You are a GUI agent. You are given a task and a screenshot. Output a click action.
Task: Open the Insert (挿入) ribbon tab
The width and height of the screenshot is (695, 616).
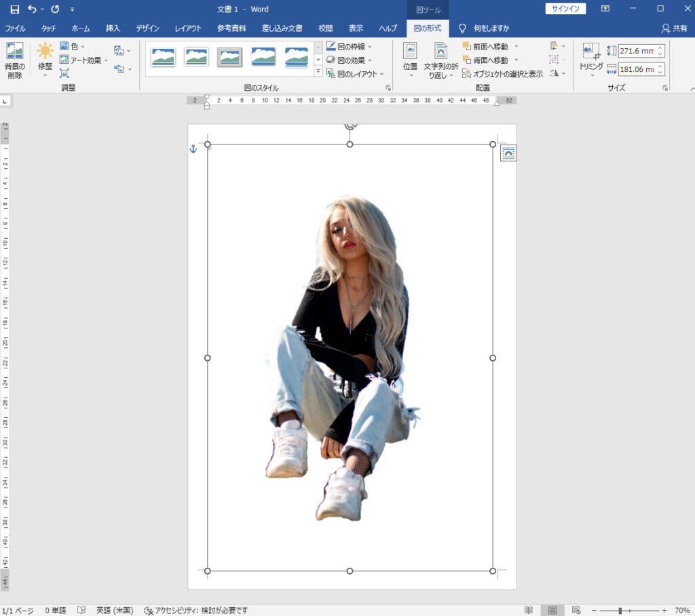[x=113, y=28]
